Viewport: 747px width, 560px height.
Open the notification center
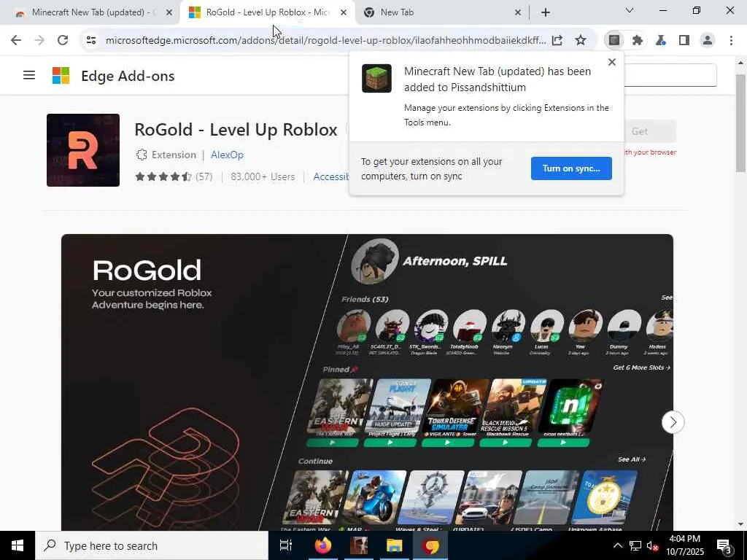[724, 545]
